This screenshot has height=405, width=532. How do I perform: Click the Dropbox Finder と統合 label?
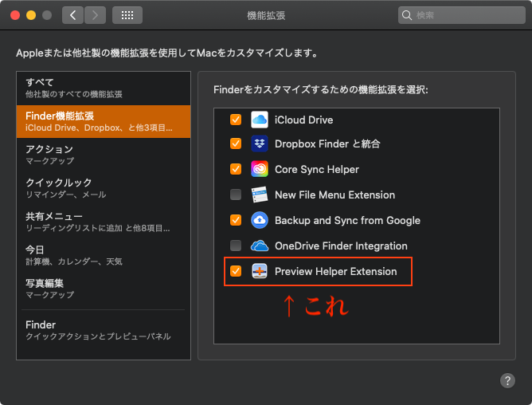coord(327,144)
